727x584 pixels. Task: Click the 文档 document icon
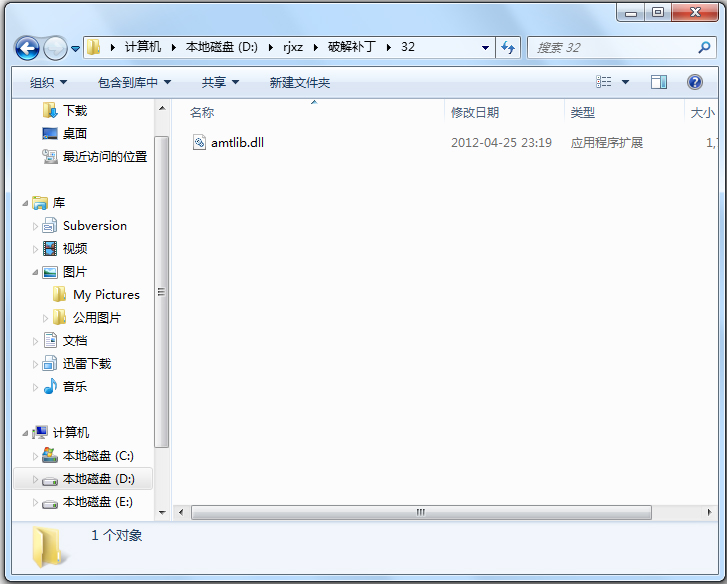(50, 340)
